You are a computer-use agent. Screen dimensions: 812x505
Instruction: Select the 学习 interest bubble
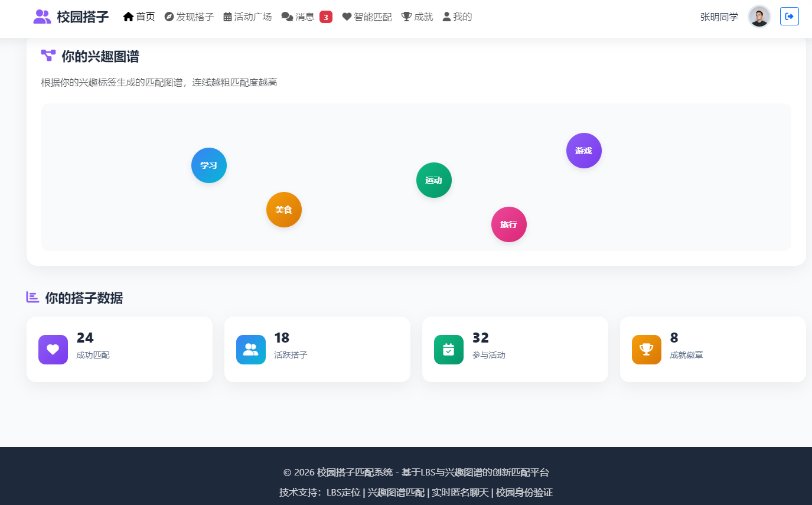pos(208,165)
